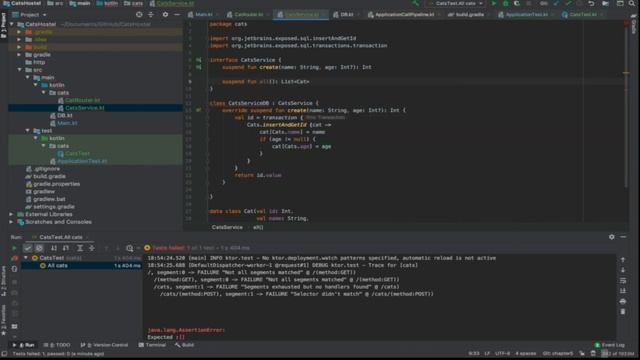Expand the gradle folder node
The width and height of the screenshot is (640, 360).
pos(20,55)
